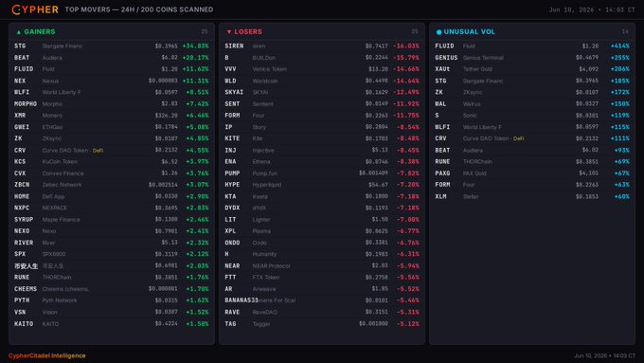
Task: Click the -16.03% loss value
Action: (406, 46)
